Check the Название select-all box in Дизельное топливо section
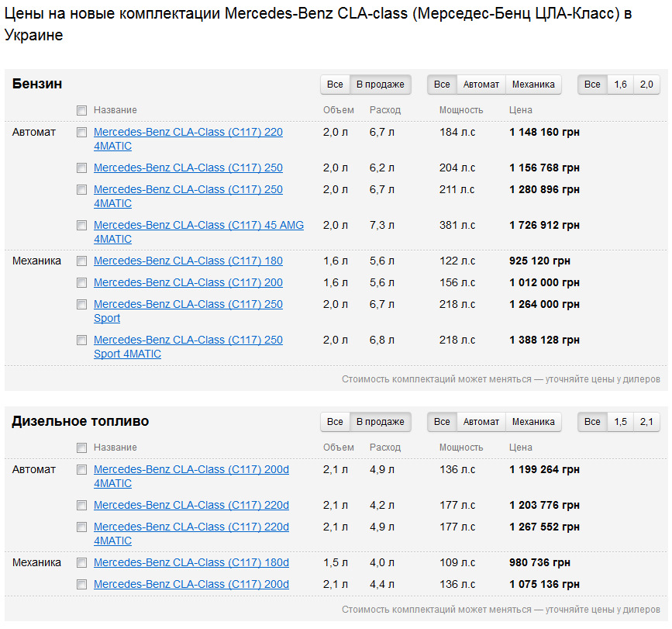This screenshot has height=629, width=672. click(x=81, y=448)
